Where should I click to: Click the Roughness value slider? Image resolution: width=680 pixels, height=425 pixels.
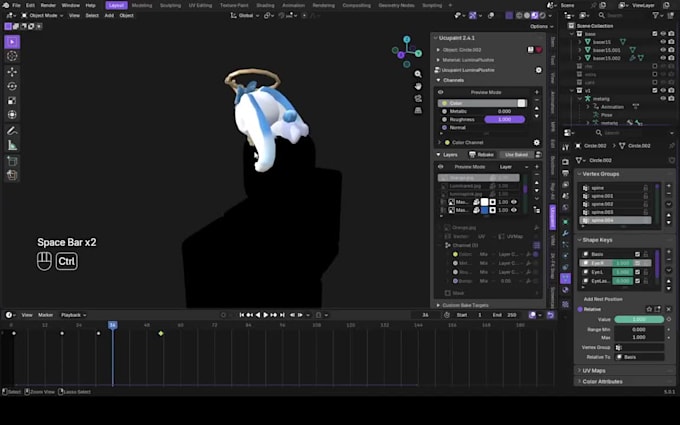(x=504, y=119)
